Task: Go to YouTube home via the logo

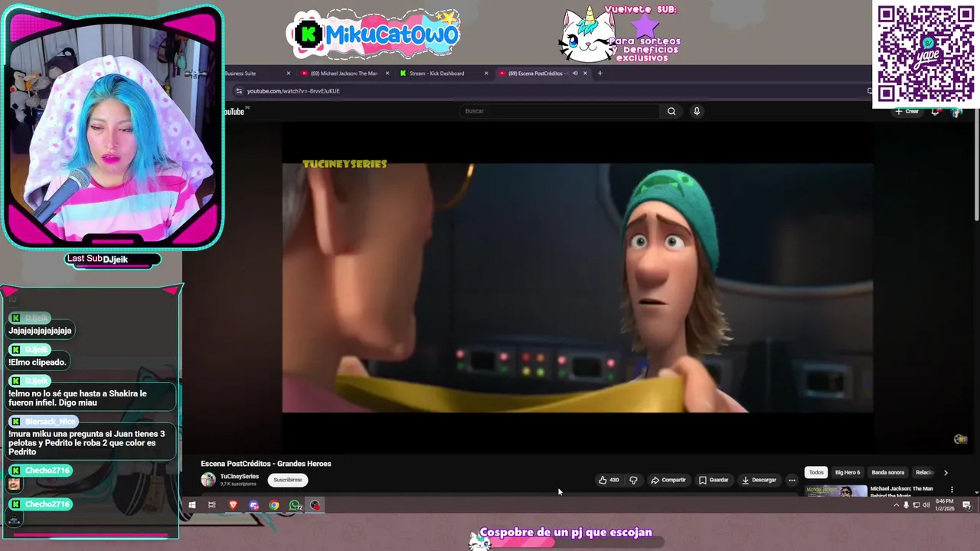Action: tap(234, 112)
